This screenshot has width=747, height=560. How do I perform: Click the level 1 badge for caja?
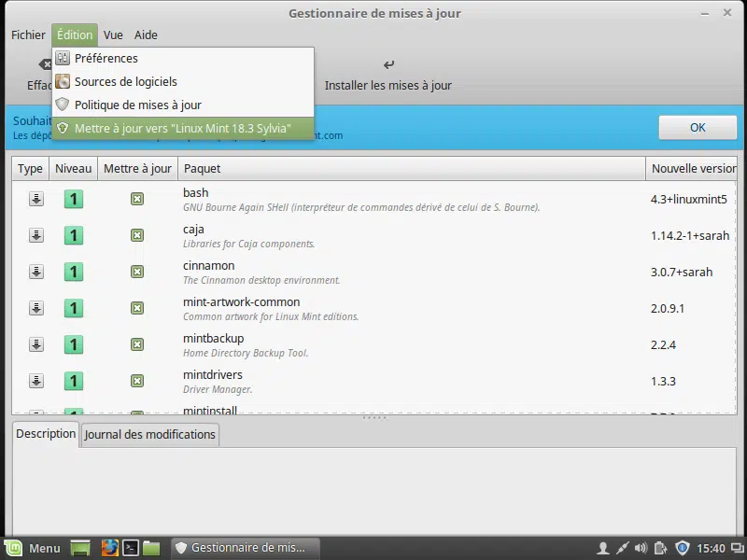pyautogui.click(x=74, y=235)
